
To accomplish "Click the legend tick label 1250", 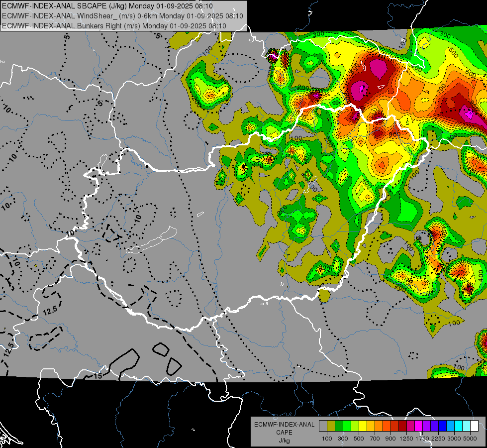I will [x=406, y=439].
